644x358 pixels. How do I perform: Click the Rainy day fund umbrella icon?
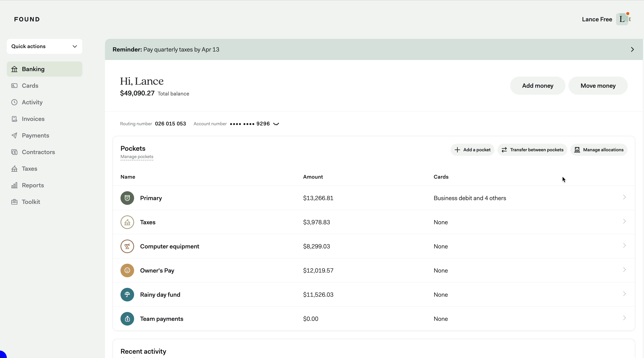tap(127, 295)
